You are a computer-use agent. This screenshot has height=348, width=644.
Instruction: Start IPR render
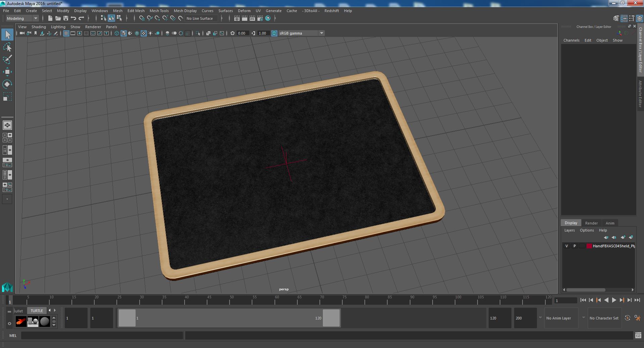point(252,18)
